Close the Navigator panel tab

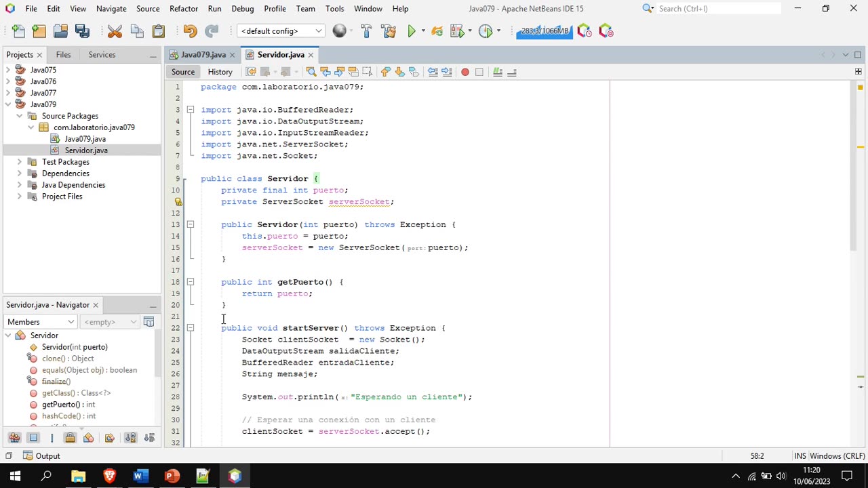96,305
